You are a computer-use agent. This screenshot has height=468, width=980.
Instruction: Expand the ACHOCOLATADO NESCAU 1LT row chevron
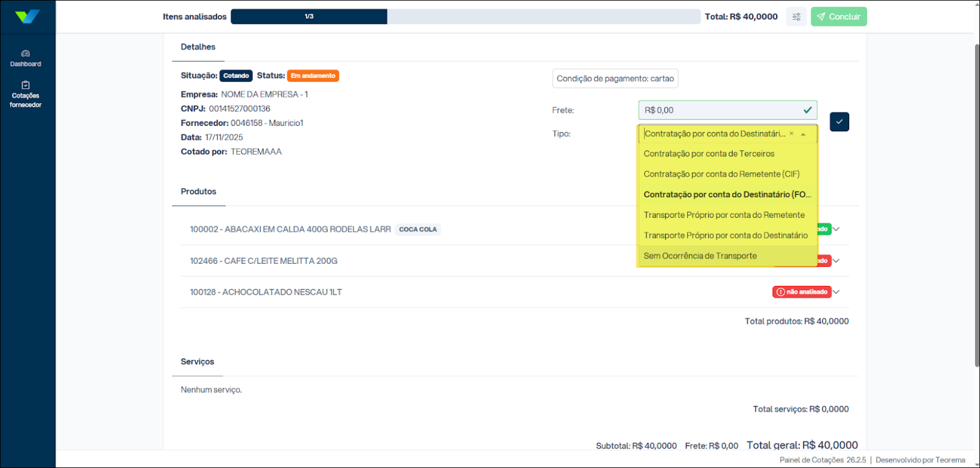[837, 292]
